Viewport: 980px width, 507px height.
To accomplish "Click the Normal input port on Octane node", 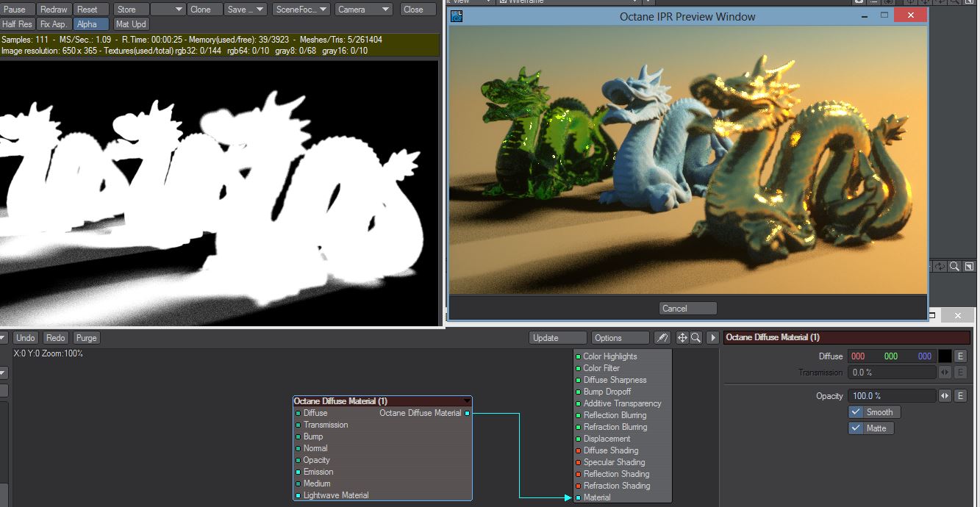I will 298,448.
